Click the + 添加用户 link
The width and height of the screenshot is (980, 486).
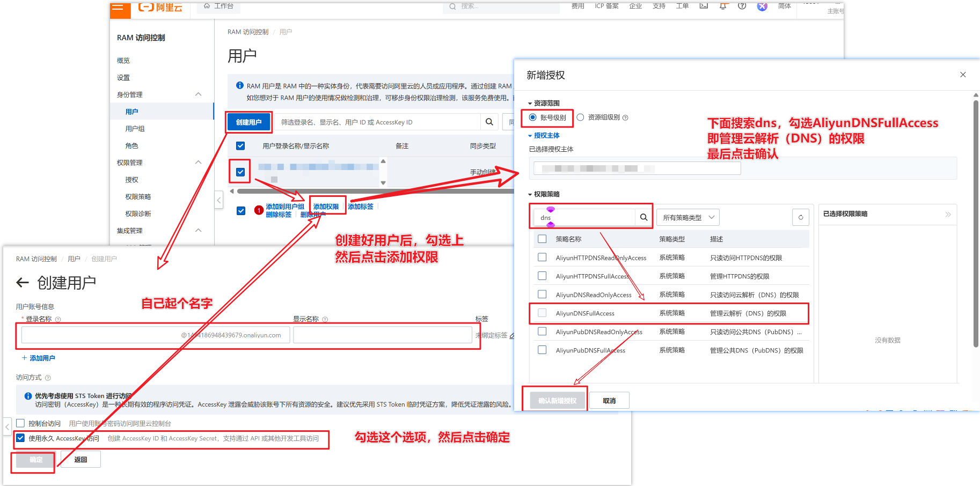[x=38, y=358]
